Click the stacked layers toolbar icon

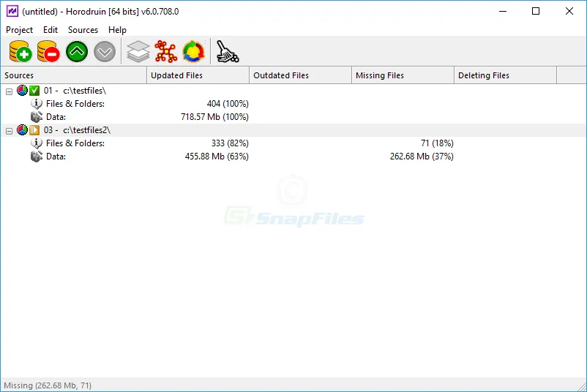point(138,51)
